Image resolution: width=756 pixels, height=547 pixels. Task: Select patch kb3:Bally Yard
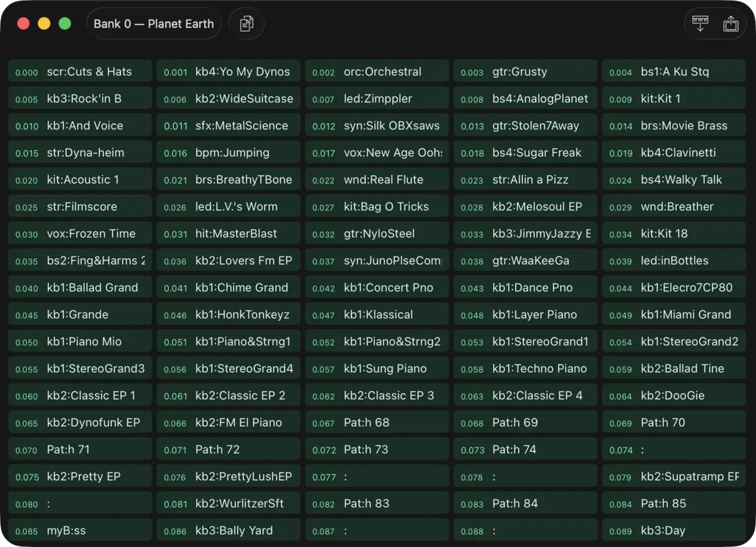(229, 531)
